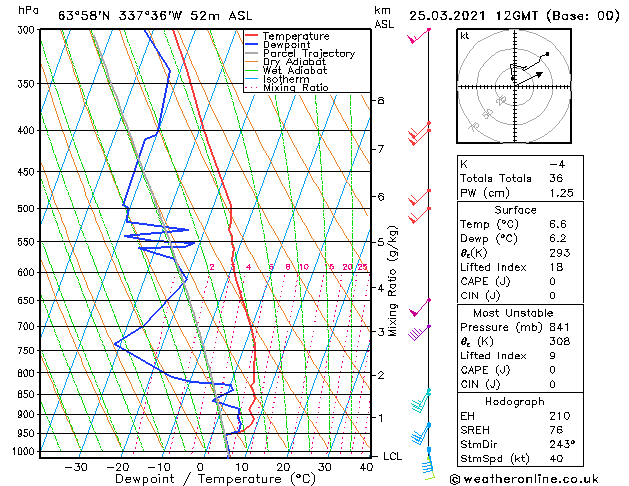Click the Mixing Ratio legend entry
This screenshot has width=629, height=486.
point(286,88)
